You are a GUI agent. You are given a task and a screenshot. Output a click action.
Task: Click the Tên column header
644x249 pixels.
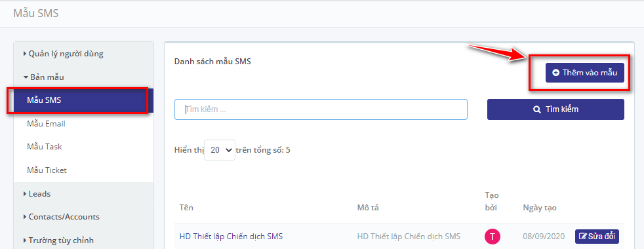coord(186,208)
